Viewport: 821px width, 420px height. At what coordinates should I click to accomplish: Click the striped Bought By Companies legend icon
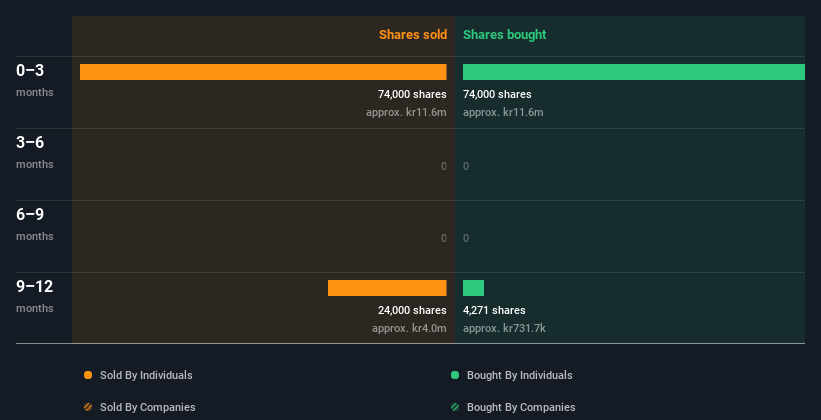click(455, 407)
